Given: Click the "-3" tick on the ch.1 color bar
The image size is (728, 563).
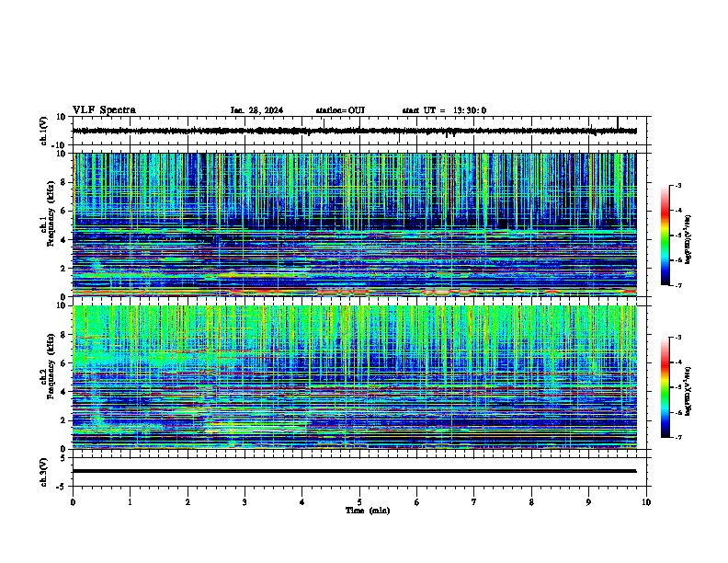Looking at the screenshot, I should click(x=677, y=185).
